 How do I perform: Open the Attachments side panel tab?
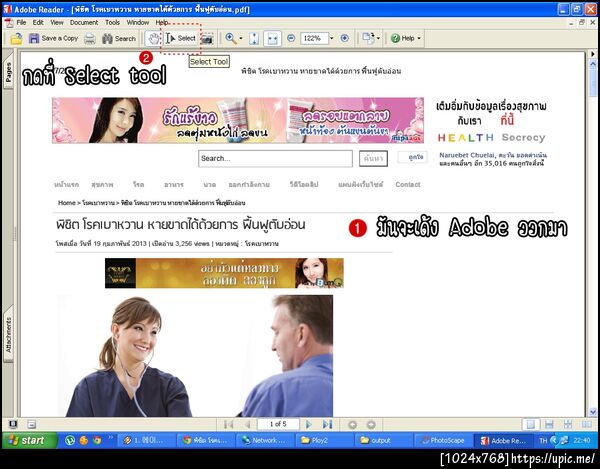point(8,334)
